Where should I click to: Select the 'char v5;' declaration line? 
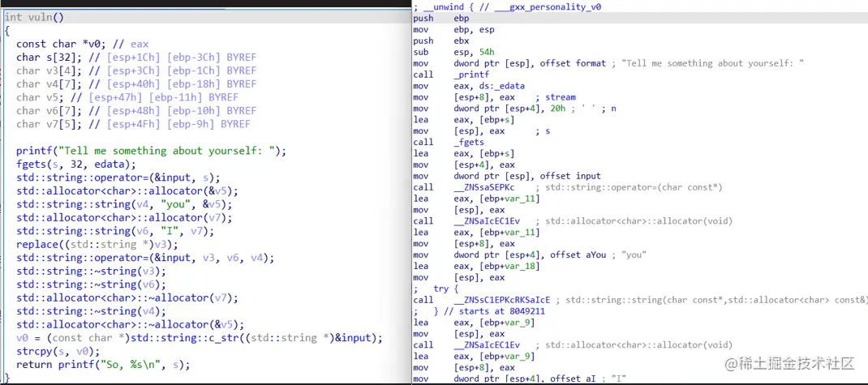[127, 97]
